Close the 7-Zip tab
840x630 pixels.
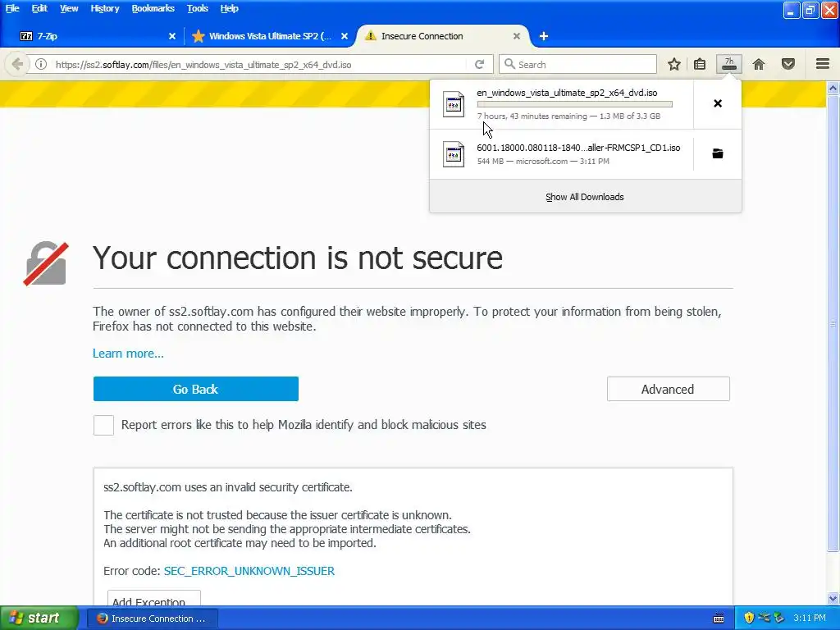(172, 36)
